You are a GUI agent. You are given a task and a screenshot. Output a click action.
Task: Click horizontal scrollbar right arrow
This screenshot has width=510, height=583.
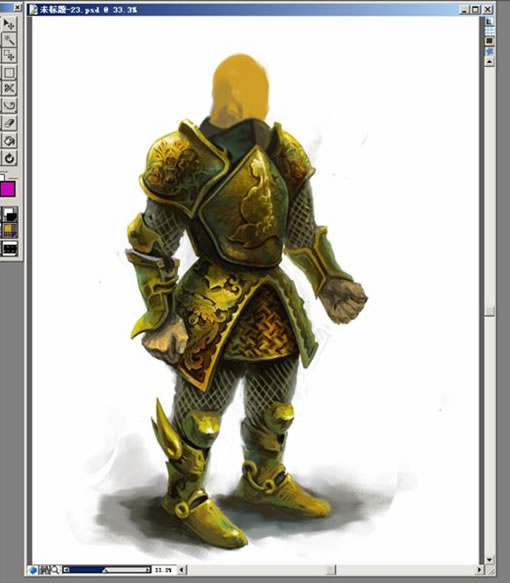480,569
